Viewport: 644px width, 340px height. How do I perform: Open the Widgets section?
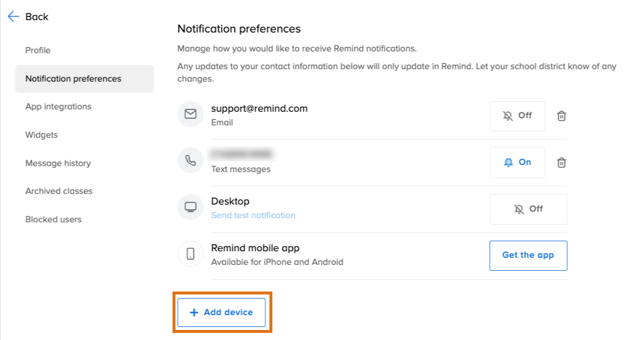41,135
